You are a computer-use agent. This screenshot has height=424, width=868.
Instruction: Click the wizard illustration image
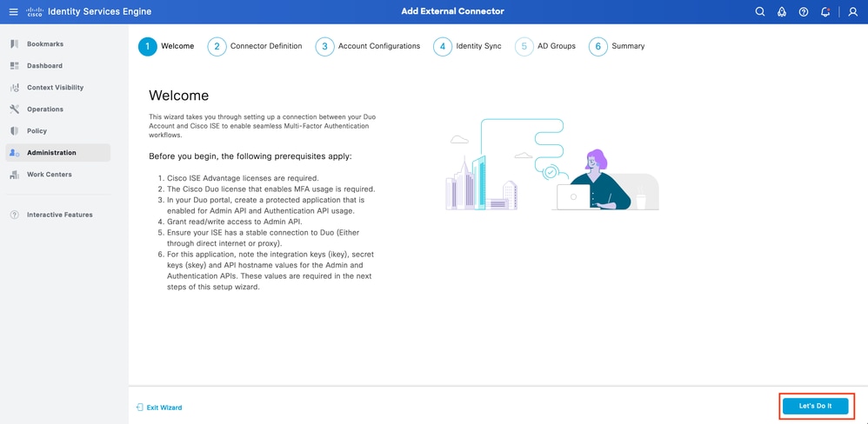point(552,164)
